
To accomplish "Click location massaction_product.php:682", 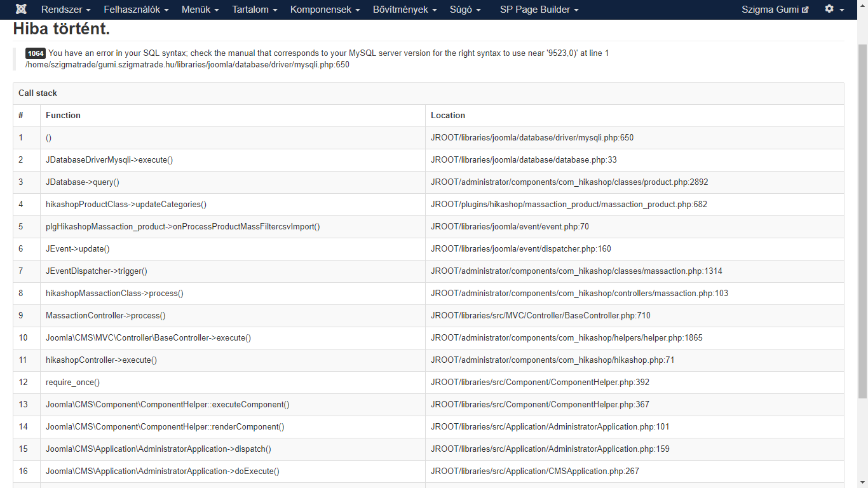I will [569, 204].
